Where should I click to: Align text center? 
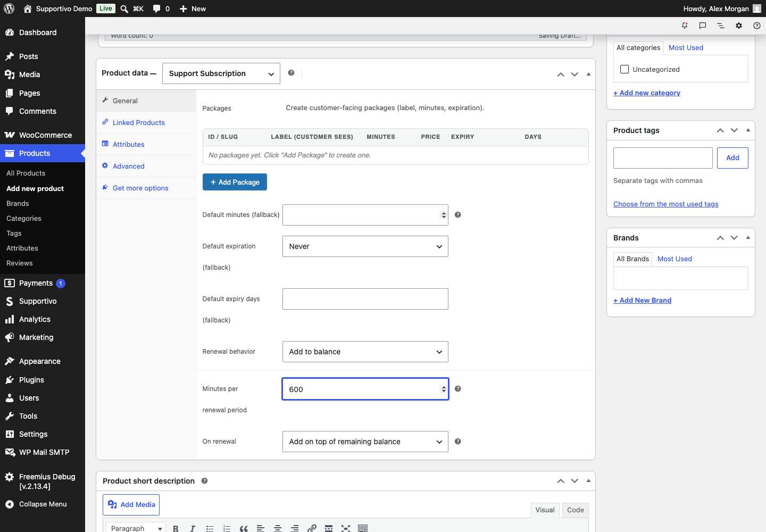(278, 528)
